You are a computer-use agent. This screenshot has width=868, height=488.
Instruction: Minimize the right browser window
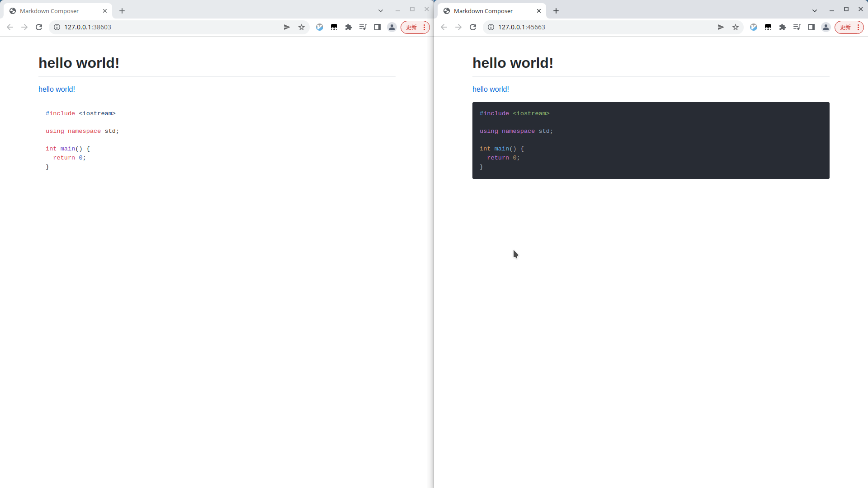(832, 10)
